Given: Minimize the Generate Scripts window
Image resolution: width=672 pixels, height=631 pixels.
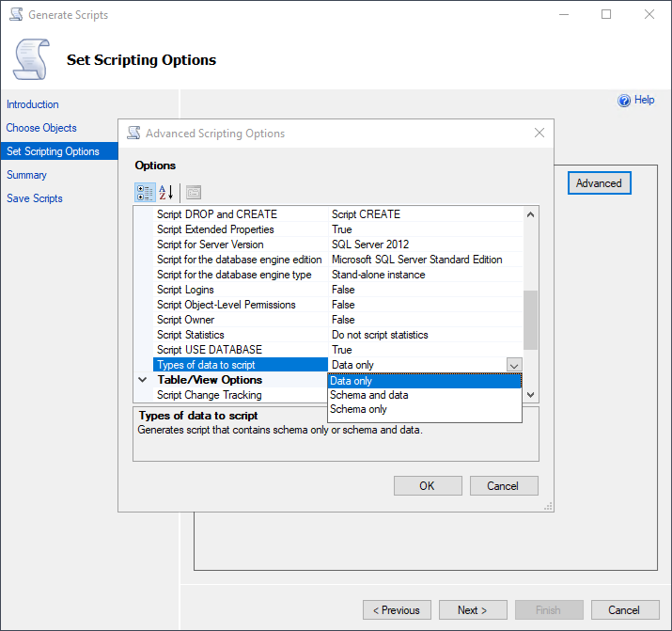Looking at the screenshot, I should 564,14.
